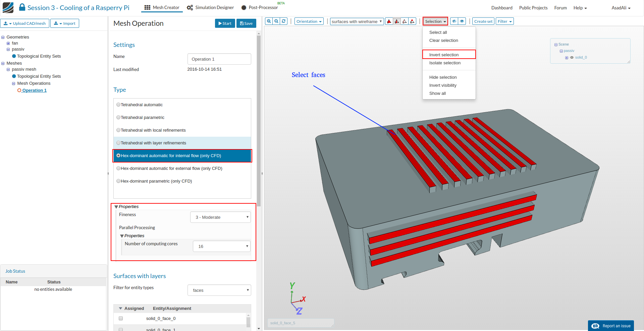The image size is (644, 331).
Task: Toggle visibility eye of solid_0
Action: click(572, 58)
